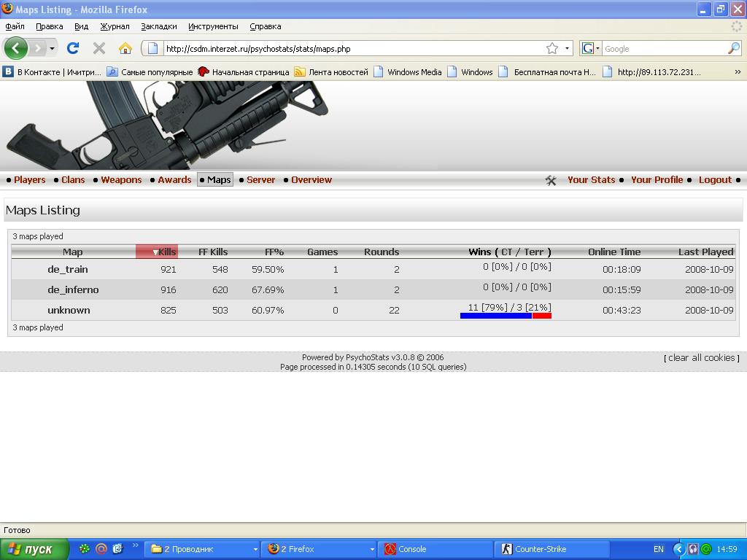Go to the Clans page

[x=73, y=179]
